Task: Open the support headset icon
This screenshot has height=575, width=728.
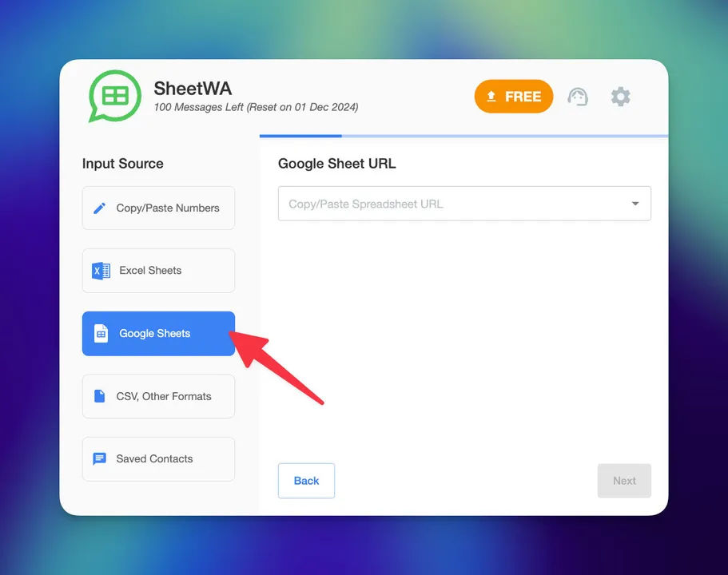Action: click(578, 97)
